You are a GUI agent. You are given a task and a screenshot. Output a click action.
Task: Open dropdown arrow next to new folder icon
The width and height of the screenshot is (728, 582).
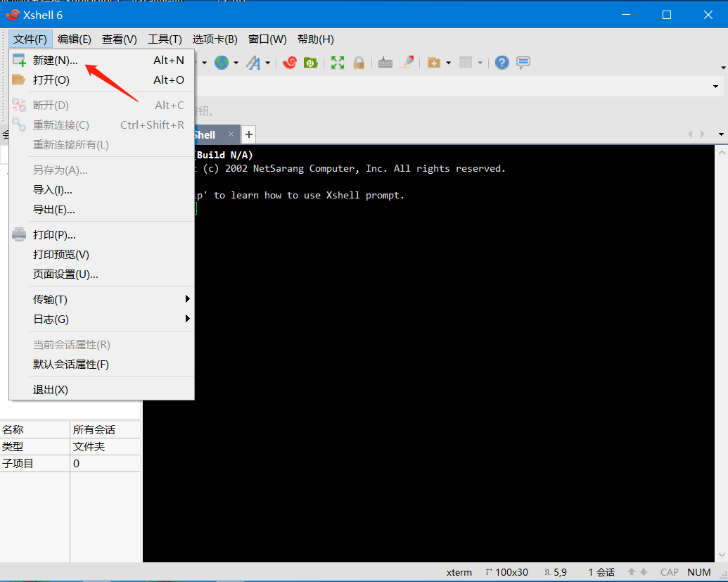point(449,63)
